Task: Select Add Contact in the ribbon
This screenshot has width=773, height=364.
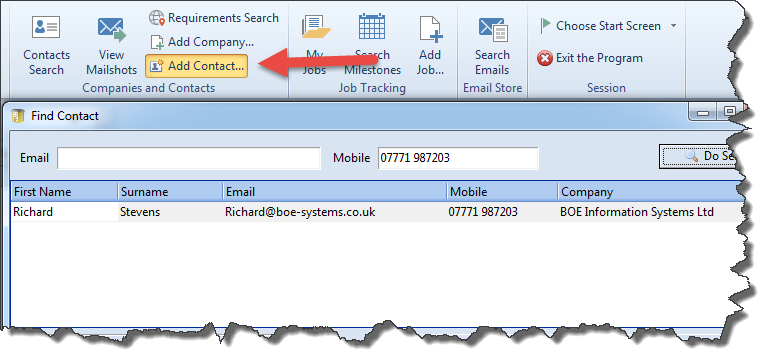Action: [196, 66]
